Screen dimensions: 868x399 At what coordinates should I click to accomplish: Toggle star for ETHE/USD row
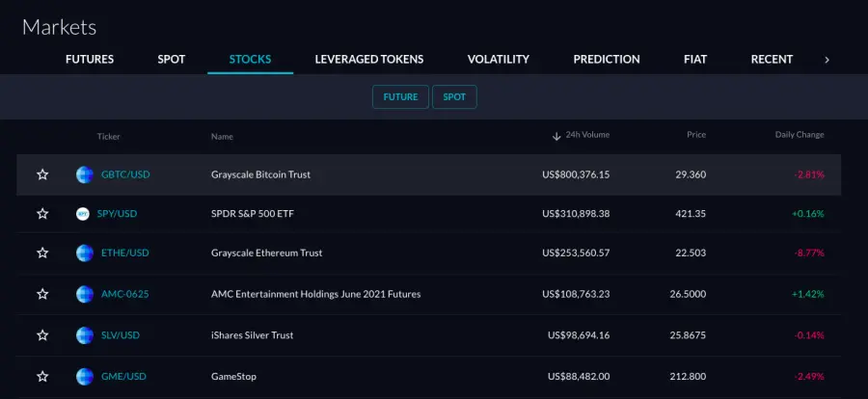pyautogui.click(x=42, y=253)
